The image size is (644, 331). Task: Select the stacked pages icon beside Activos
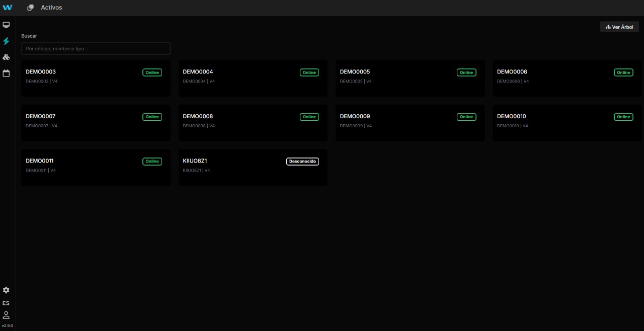tap(30, 8)
